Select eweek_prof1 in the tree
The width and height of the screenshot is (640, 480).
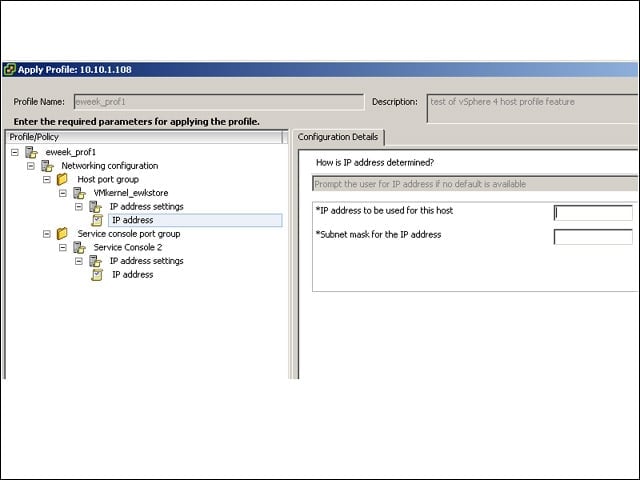coord(71,152)
